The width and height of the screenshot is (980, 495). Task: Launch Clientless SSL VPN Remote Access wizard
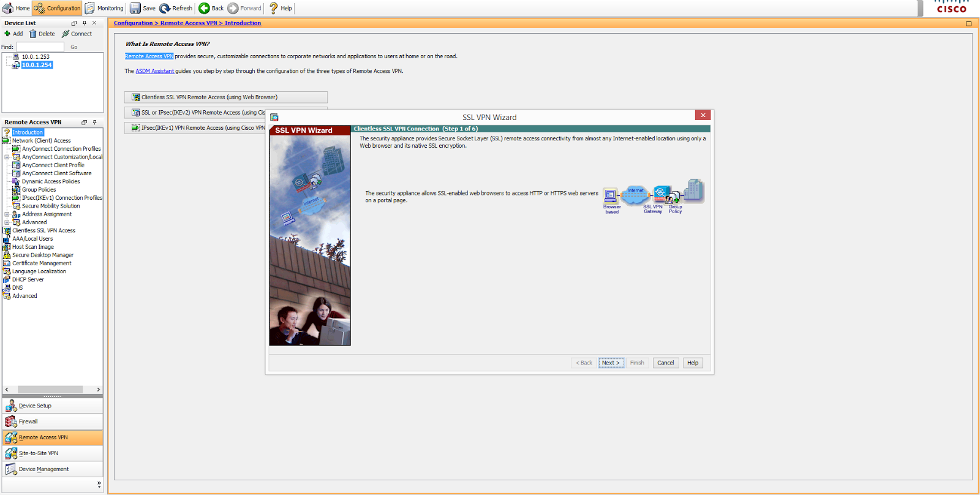[225, 97]
